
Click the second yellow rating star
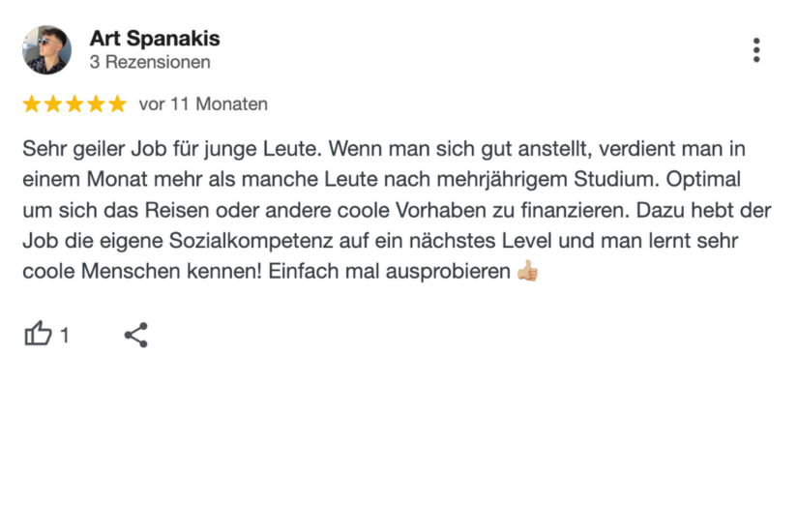[x=53, y=104]
